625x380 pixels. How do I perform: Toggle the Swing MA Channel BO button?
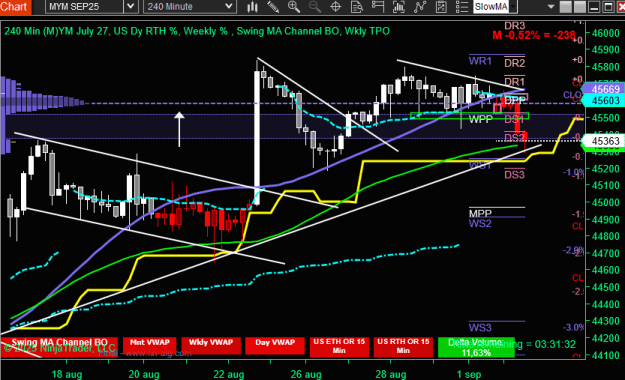click(59, 346)
